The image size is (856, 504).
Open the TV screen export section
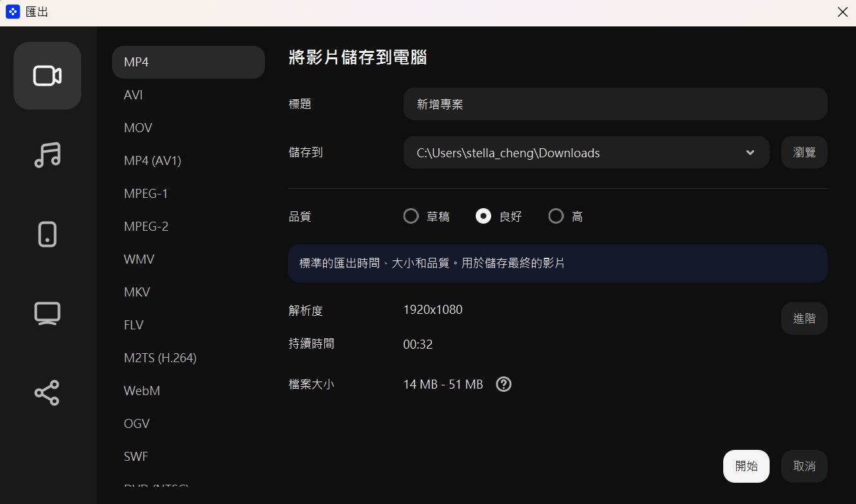47,313
